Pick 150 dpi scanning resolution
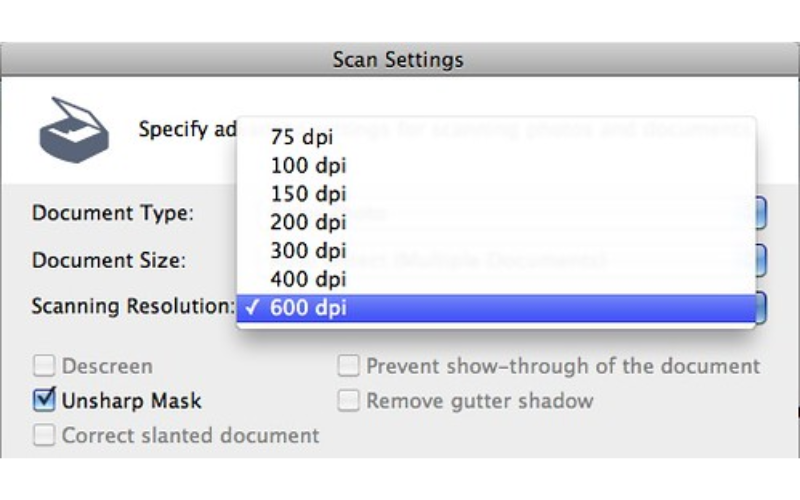 pyautogui.click(x=307, y=194)
